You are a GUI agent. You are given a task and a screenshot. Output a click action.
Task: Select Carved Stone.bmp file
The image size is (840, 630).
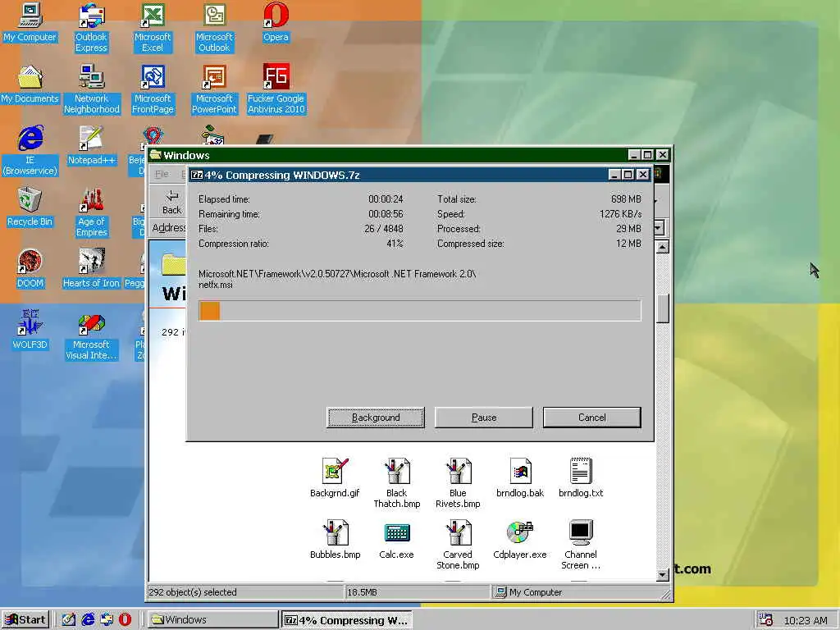point(458,545)
